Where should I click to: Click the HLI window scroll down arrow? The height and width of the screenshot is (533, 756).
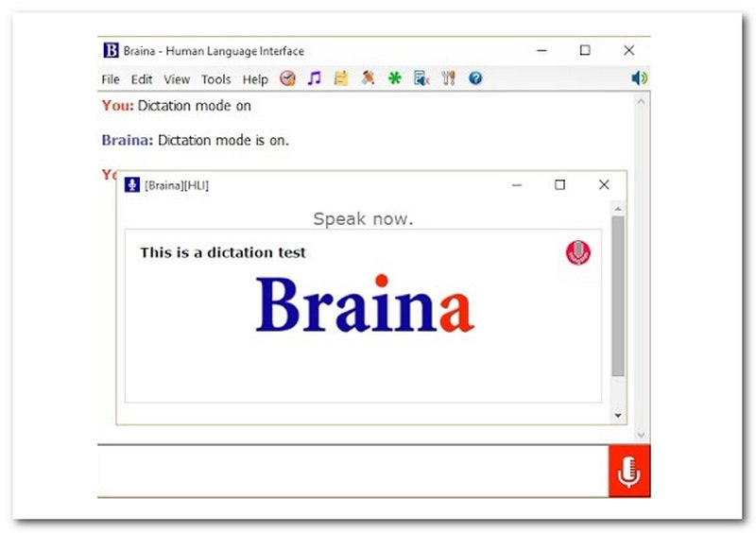(x=618, y=415)
